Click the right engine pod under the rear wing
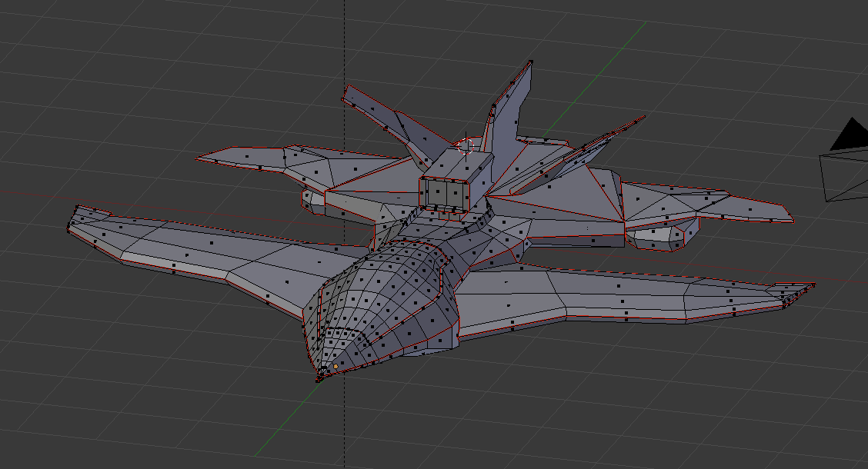The height and width of the screenshot is (469, 868). point(662,234)
